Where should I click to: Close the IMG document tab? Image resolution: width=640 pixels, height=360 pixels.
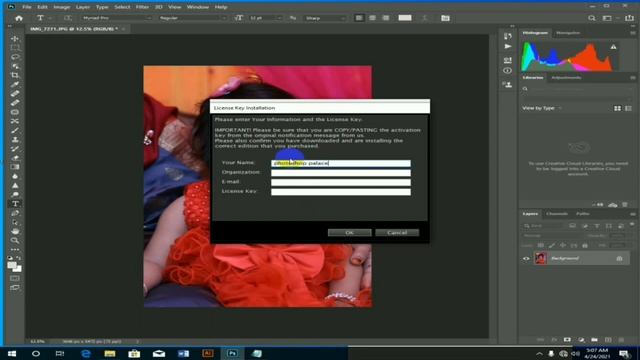[x=123, y=29]
